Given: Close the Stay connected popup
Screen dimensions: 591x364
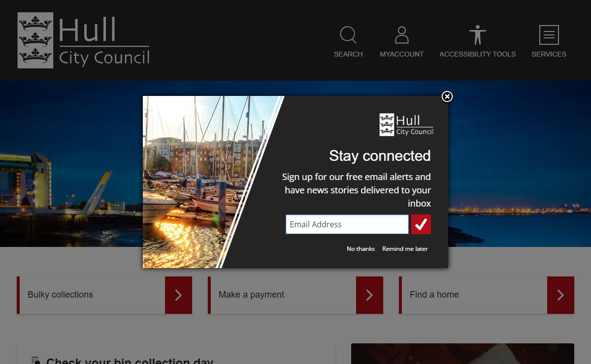Looking at the screenshot, I should click(x=447, y=96).
